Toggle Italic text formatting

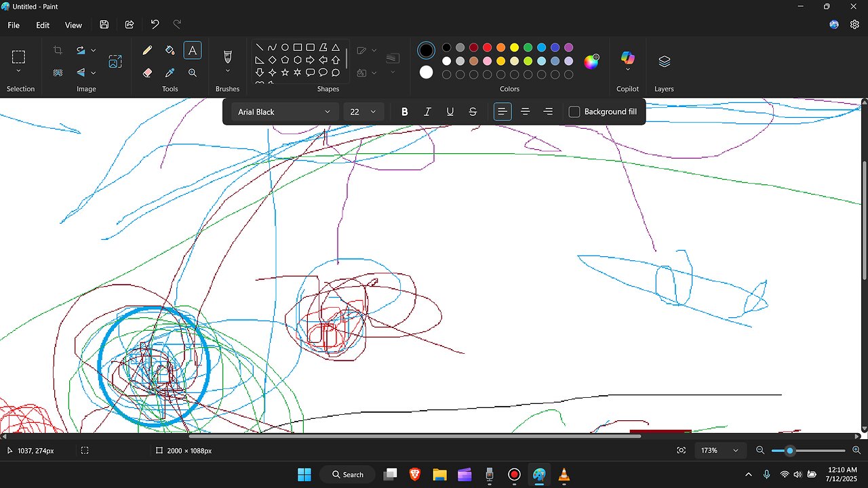pos(427,112)
